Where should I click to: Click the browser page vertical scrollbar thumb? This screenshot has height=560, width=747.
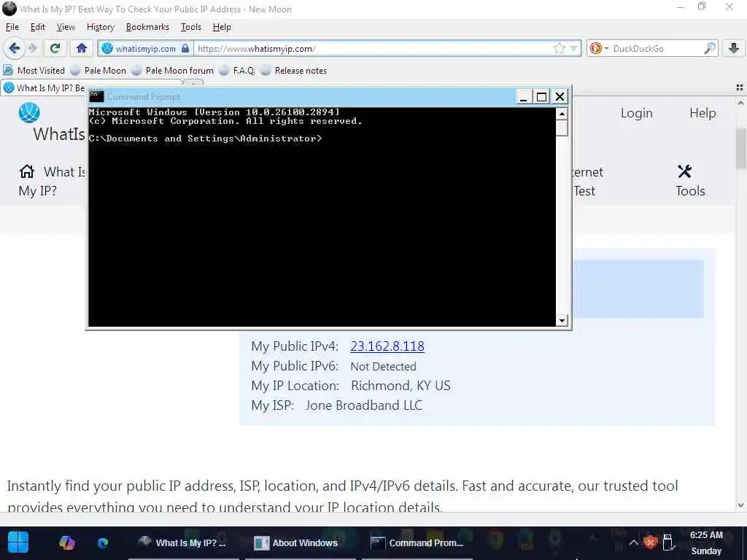pyautogui.click(x=740, y=147)
